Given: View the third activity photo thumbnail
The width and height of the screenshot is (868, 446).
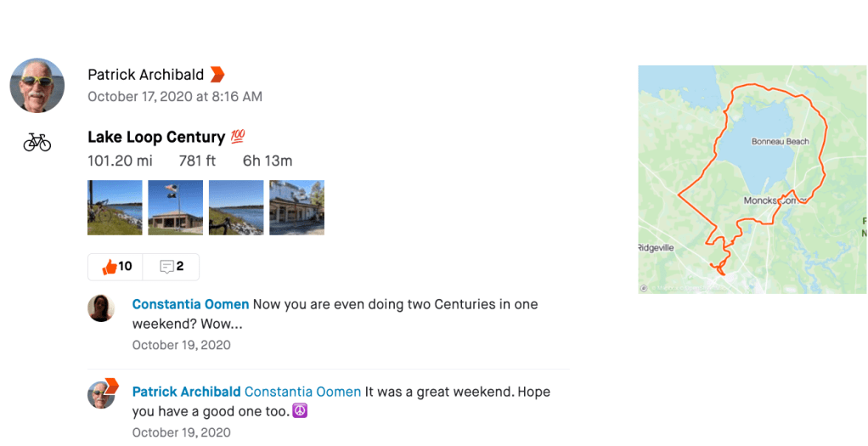Looking at the screenshot, I should click(x=236, y=207).
